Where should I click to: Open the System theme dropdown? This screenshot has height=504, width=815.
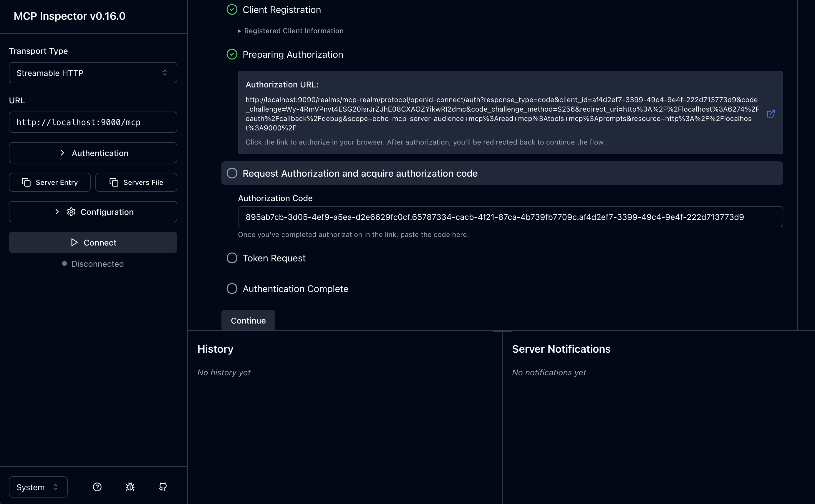(x=38, y=487)
